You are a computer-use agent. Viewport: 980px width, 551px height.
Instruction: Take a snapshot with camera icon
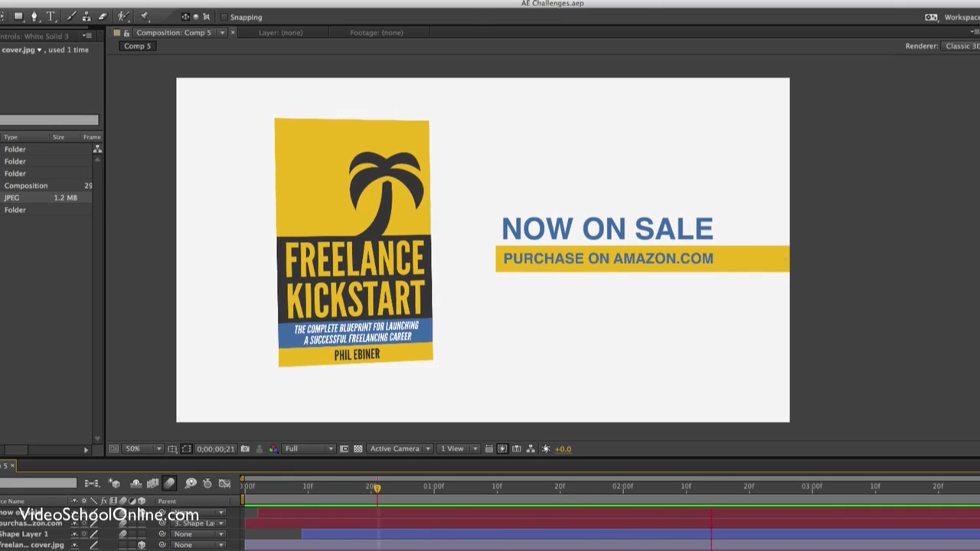tap(245, 449)
